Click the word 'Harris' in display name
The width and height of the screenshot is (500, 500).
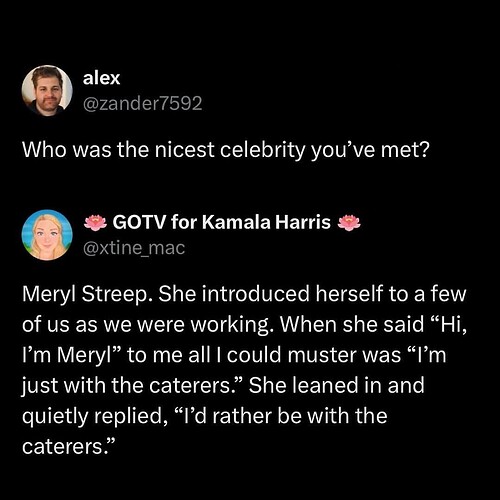coord(303,222)
